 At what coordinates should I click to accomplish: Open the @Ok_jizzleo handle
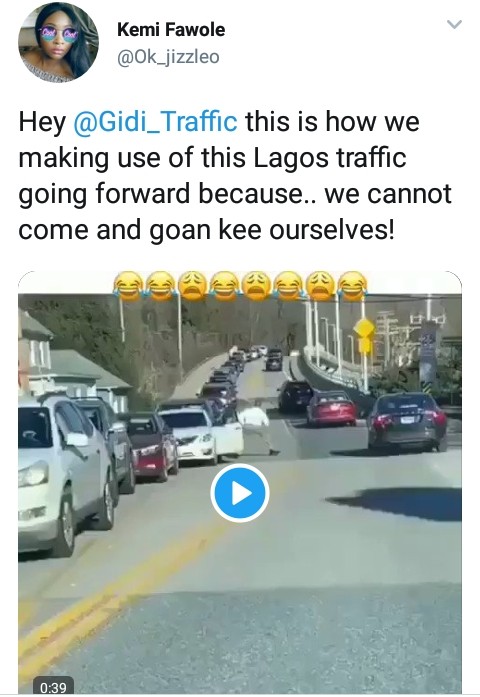click(x=168, y=57)
